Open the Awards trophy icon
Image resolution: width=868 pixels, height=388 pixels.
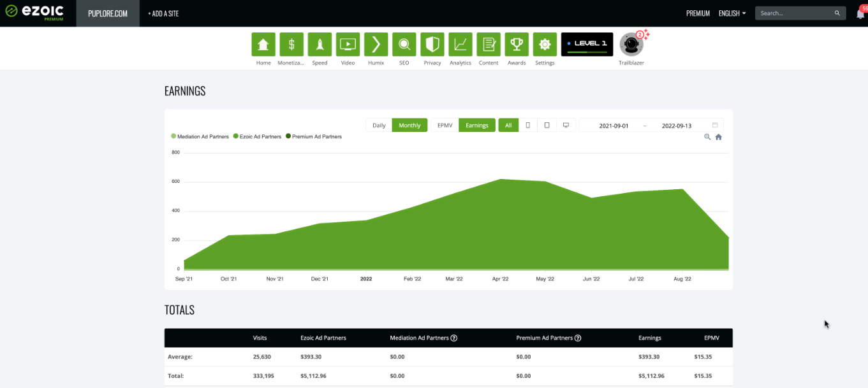[x=517, y=45]
